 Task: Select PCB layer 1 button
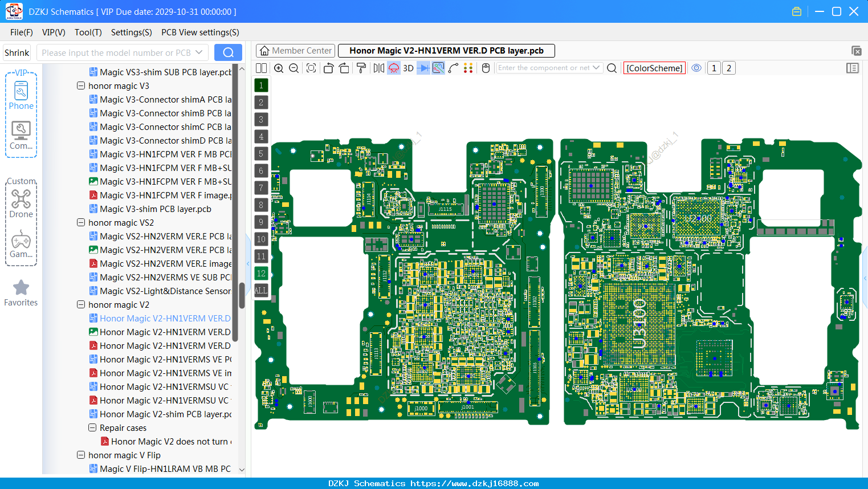[x=261, y=85]
